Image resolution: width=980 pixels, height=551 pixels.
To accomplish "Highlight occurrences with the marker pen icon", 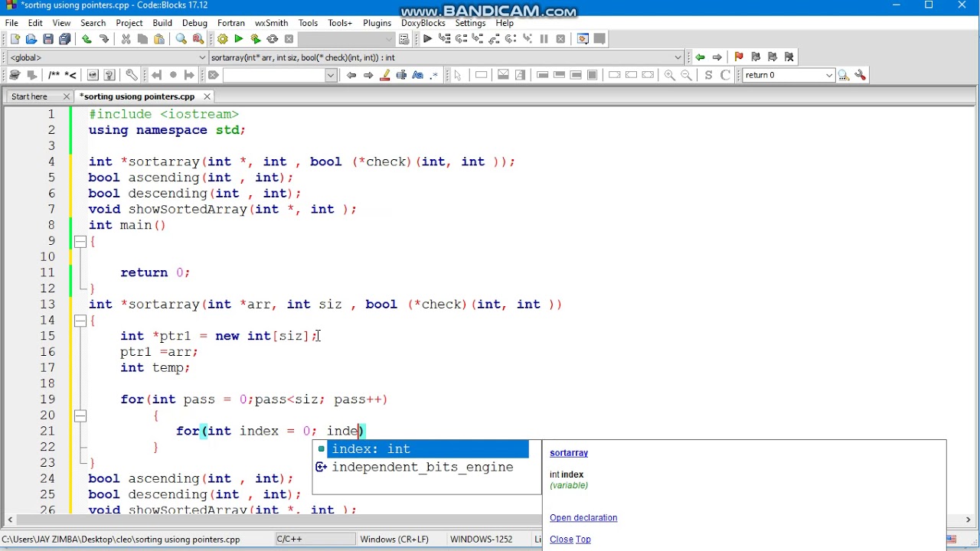I will click(385, 75).
